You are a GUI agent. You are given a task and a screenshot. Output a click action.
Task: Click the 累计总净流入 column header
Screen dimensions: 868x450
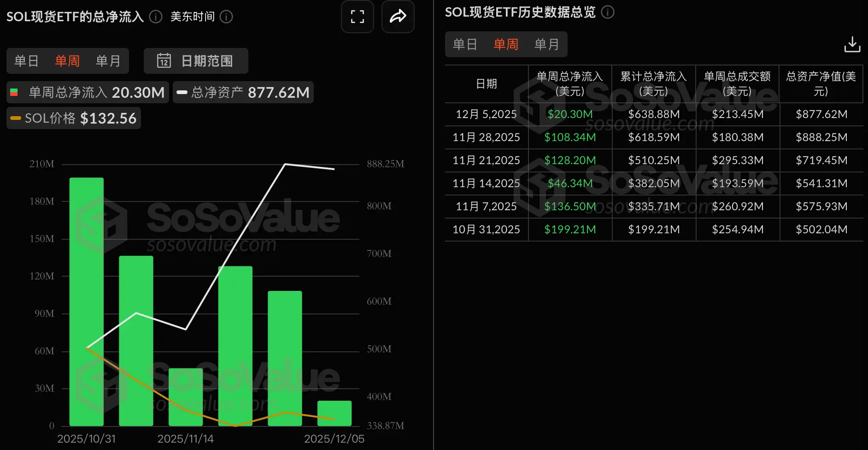[x=653, y=83]
